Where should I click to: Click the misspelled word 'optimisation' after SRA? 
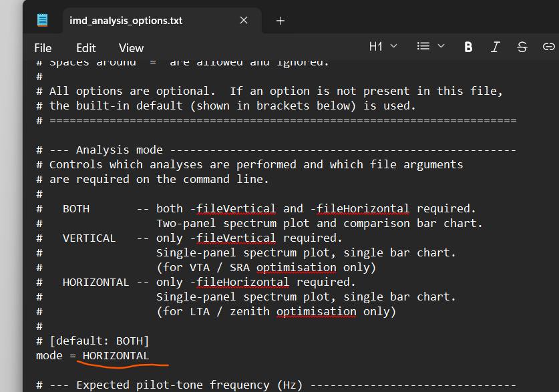pos(296,267)
